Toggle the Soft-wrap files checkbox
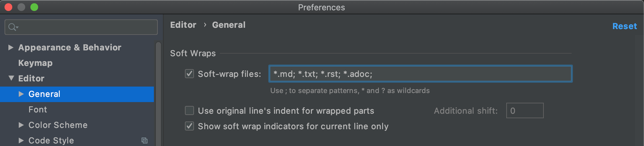Screen dimensions: 644x146 pos(189,74)
